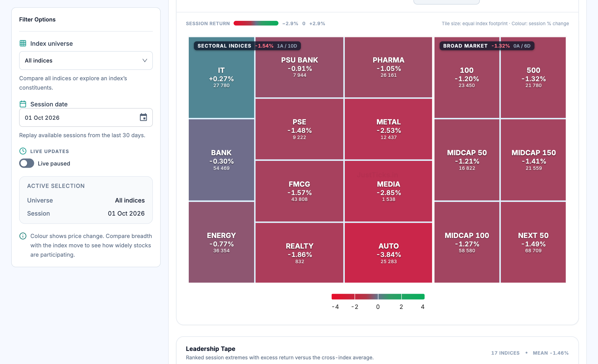Open the MIDCAP 150 tile

[533, 160]
